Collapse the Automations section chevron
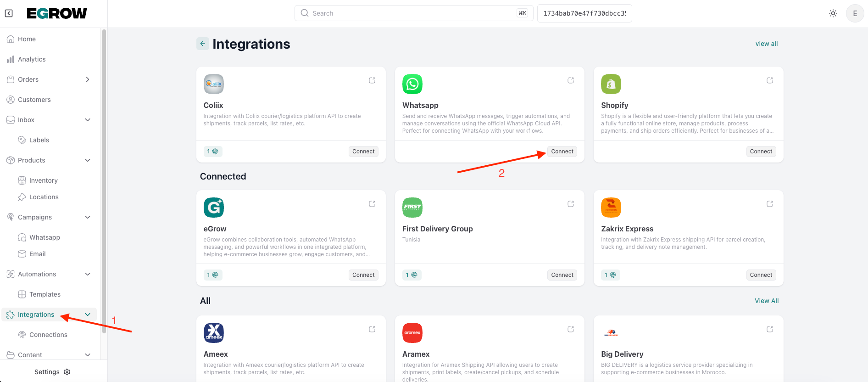Screen dimensions: 868x382 [x=88, y=274]
